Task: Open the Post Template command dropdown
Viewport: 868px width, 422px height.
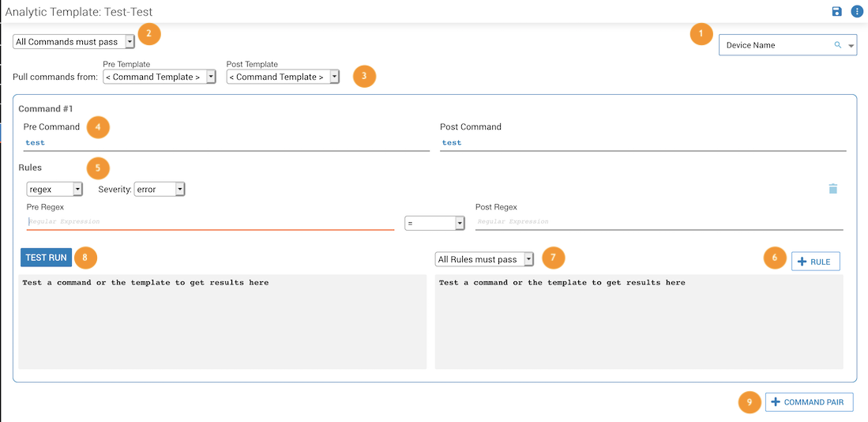Action: pos(282,77)
